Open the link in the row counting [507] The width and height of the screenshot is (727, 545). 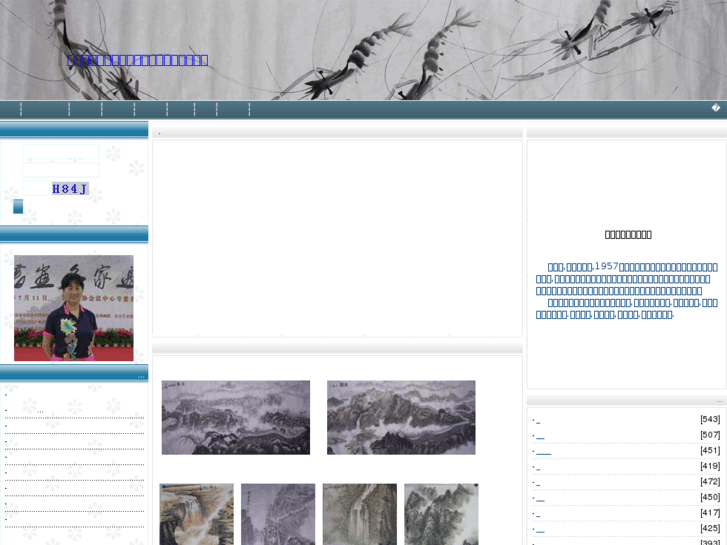[540, 438]
